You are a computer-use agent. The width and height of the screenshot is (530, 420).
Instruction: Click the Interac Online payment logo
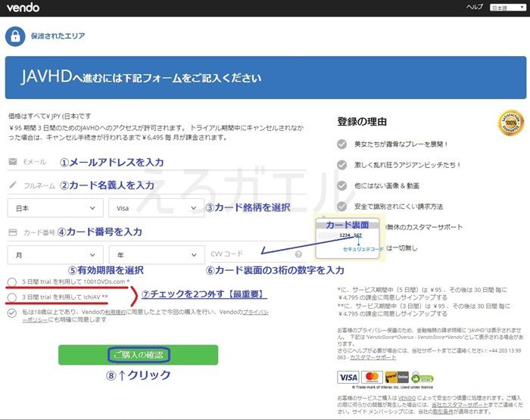point(397,377)
